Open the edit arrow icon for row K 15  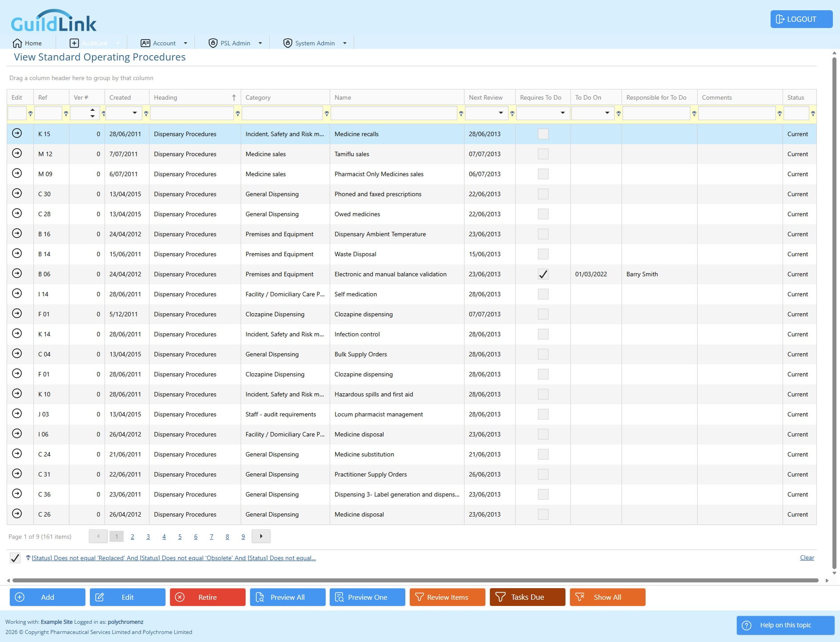(x=17, y=133)
